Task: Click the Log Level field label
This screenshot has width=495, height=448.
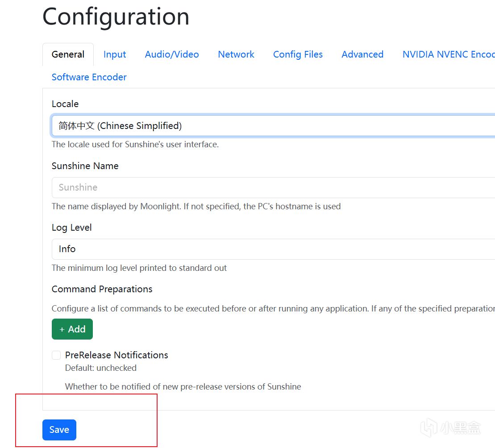Action: click(72, 228)
